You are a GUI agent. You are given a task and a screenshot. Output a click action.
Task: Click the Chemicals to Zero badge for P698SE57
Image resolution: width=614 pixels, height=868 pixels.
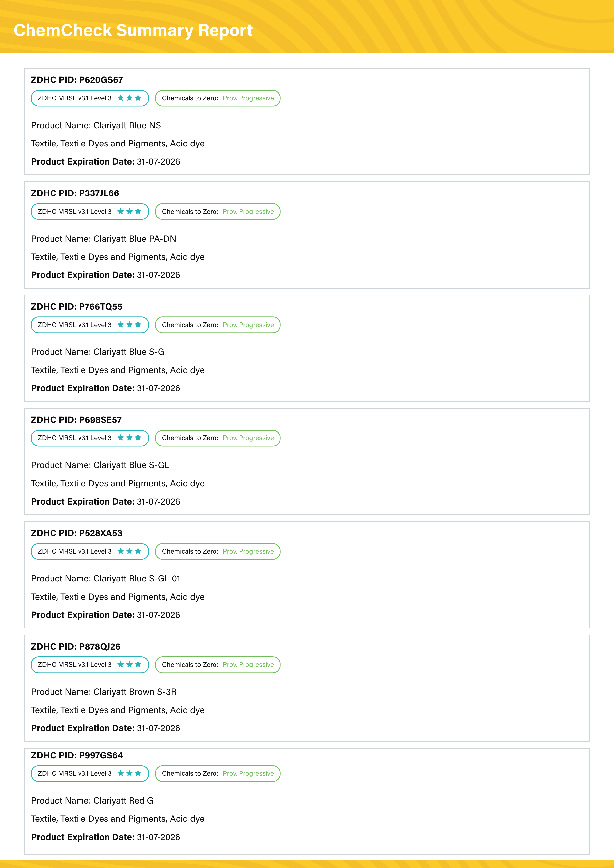[217, 438]
